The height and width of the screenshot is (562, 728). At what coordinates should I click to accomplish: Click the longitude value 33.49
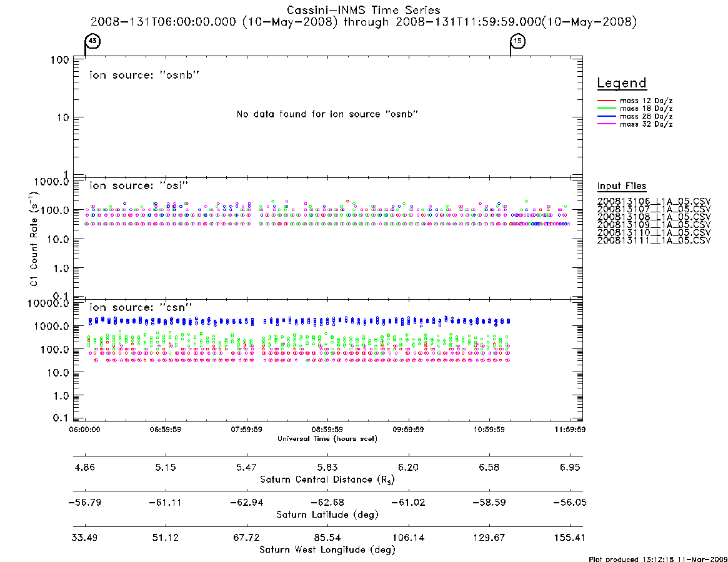[x=85, y=538]
